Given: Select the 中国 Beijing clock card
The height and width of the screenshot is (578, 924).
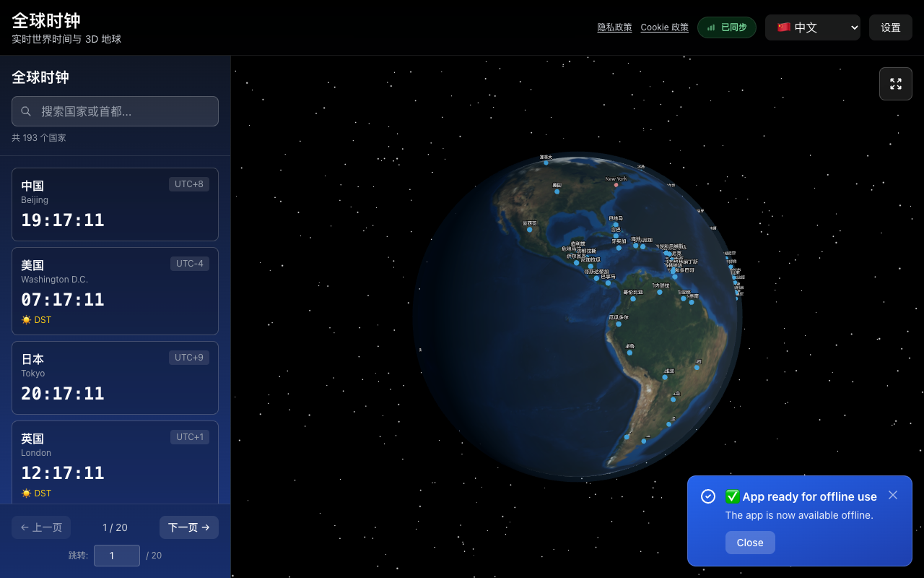Looking at the screenshot, I should pyautogui.click(x=115, y=204).
